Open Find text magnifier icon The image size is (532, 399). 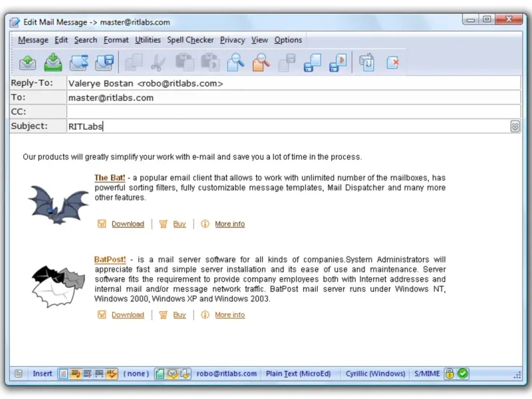tap(235, 63)
